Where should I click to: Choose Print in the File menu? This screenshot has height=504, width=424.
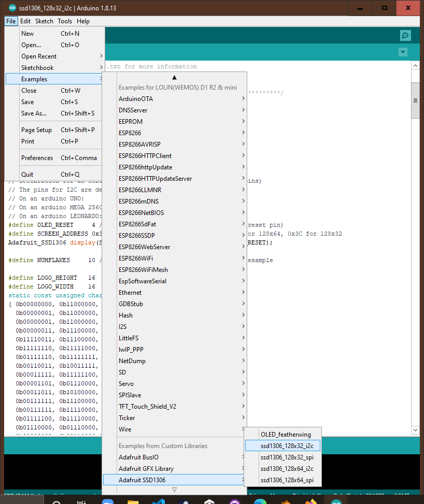[55, 141]
